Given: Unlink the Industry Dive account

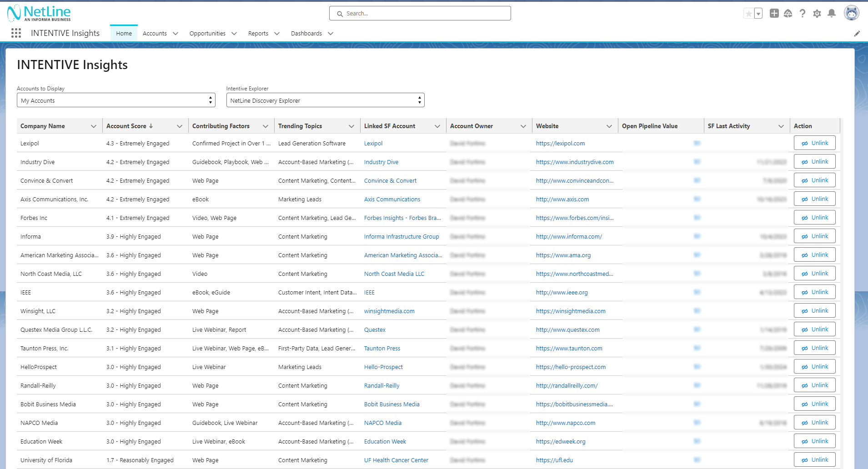Looking at the screenshot, I should click(814, 161).
